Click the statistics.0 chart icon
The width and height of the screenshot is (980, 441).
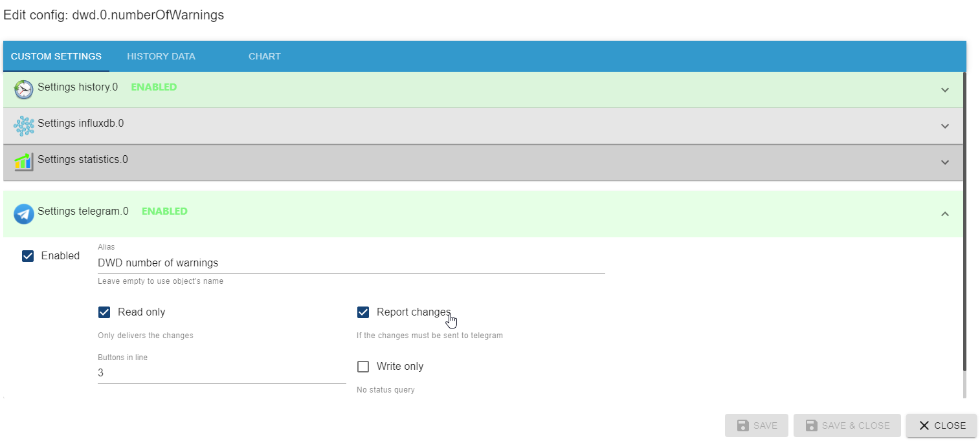click(24, 161)
